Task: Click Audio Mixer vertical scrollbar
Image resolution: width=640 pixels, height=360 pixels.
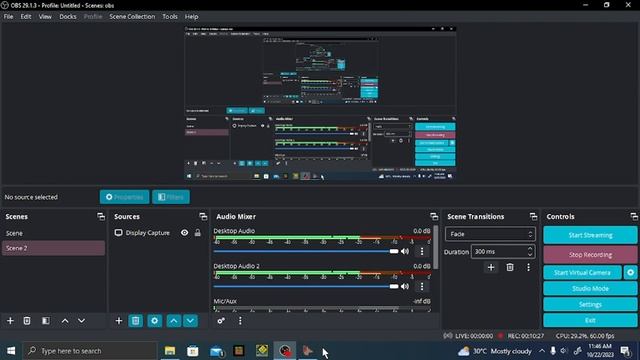Action: point(436,248)
